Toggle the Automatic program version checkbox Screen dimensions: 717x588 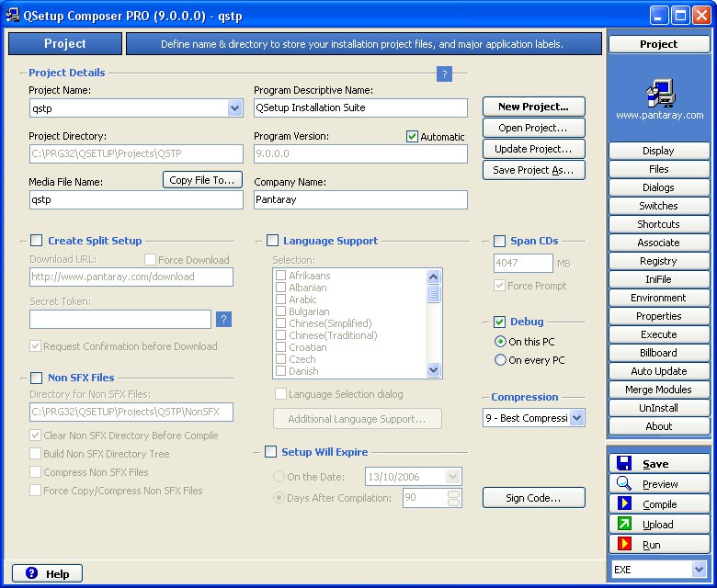(412, 136)
